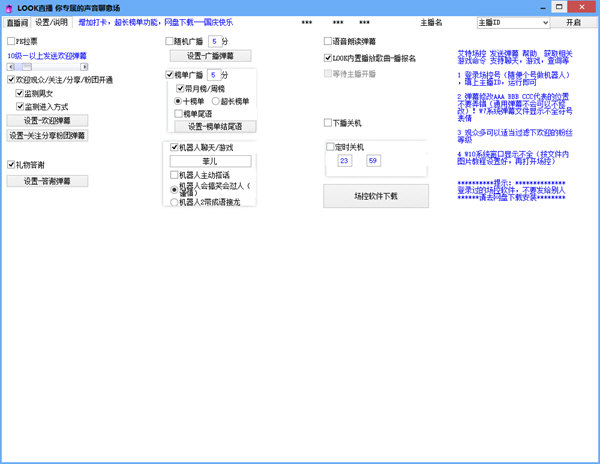Click the LOOK直播 app icon in title bar

point(9,8)
